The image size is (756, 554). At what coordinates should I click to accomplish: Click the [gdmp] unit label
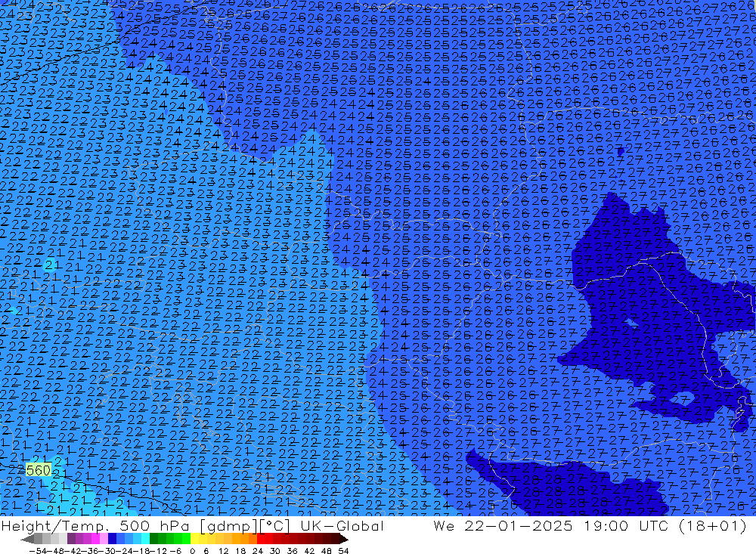tap(227, 526)
